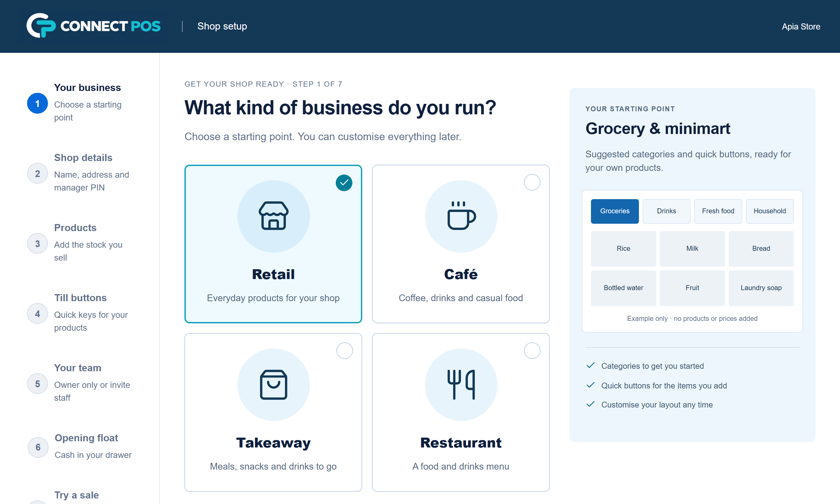The image size is (840, 504).
Task: Select the Restaurant radio circle
Action: tap(532, 351)
